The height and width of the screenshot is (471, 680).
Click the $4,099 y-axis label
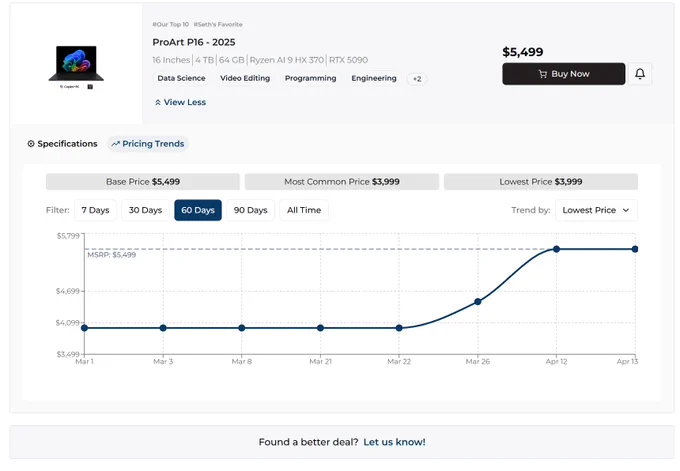point(68,323)
